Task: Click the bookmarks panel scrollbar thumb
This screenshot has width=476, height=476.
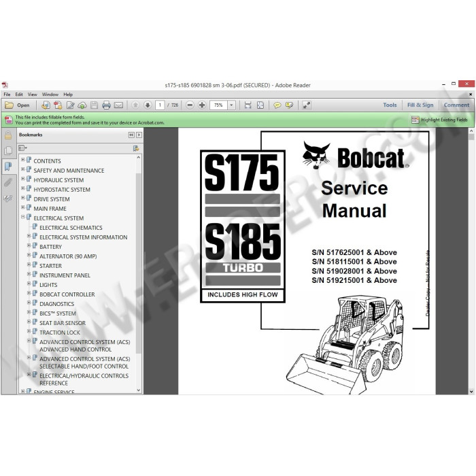Action: pyautogui.click(x=139, y=263)
